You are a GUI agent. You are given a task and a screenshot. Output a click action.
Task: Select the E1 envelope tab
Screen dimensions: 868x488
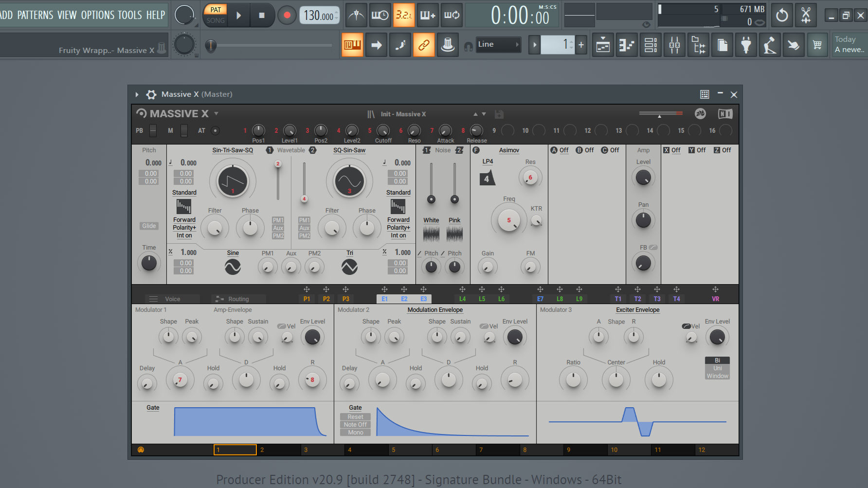tap(384, 299)
